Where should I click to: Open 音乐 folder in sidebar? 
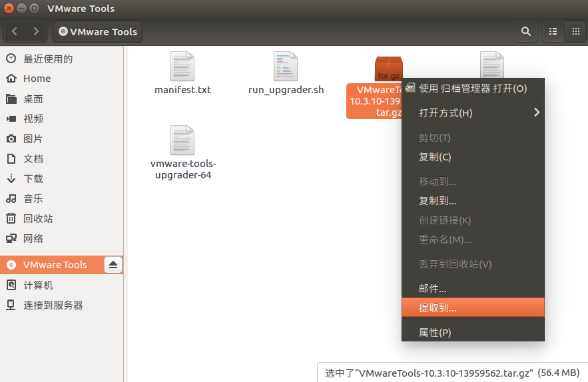coord(62,199)
